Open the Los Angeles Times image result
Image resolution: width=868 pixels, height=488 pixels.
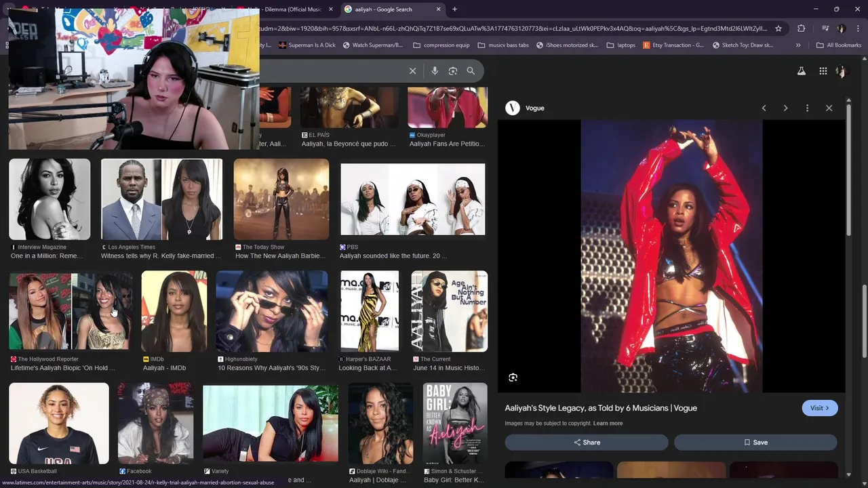pyautogui.click(x=161, y=199)
